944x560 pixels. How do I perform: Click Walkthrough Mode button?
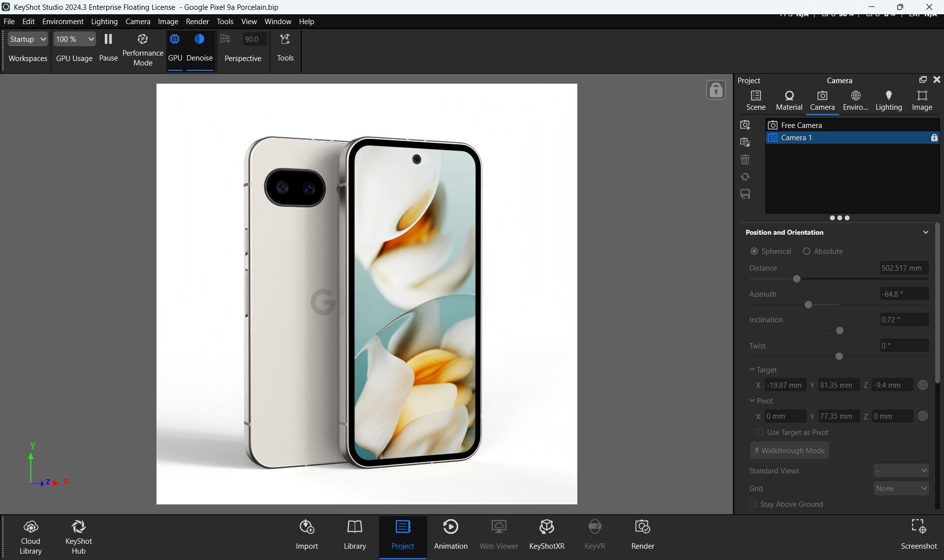(789, 450)
